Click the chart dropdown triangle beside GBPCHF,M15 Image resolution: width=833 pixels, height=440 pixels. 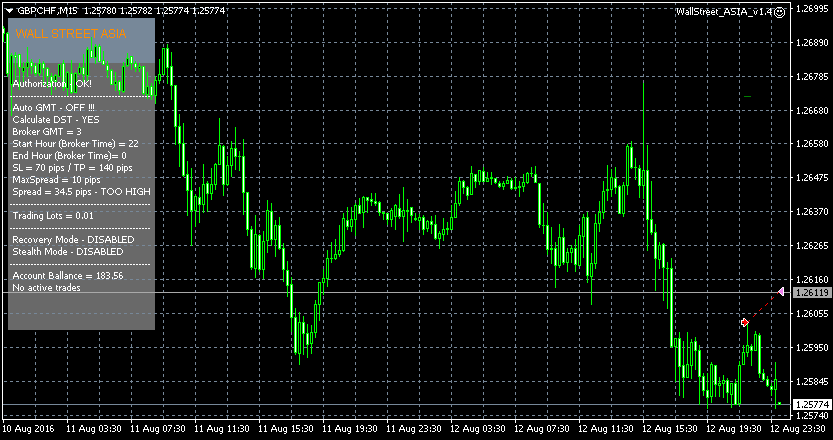[9, 11]
